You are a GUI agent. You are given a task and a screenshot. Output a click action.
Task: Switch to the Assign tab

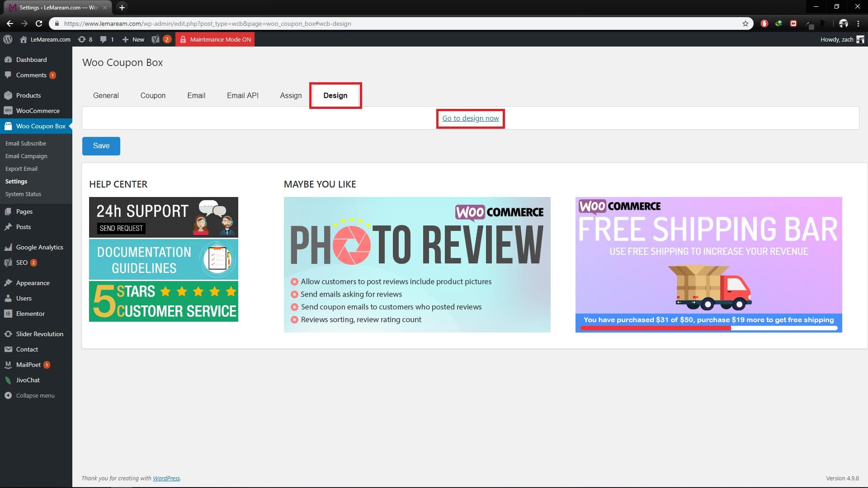click(x=291, y=95)
